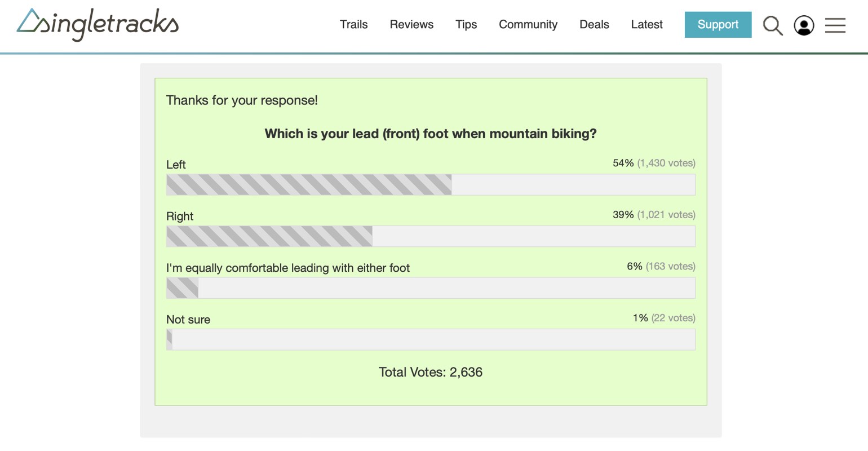Click the 'Thanks for your response!' message

(242, 100)
